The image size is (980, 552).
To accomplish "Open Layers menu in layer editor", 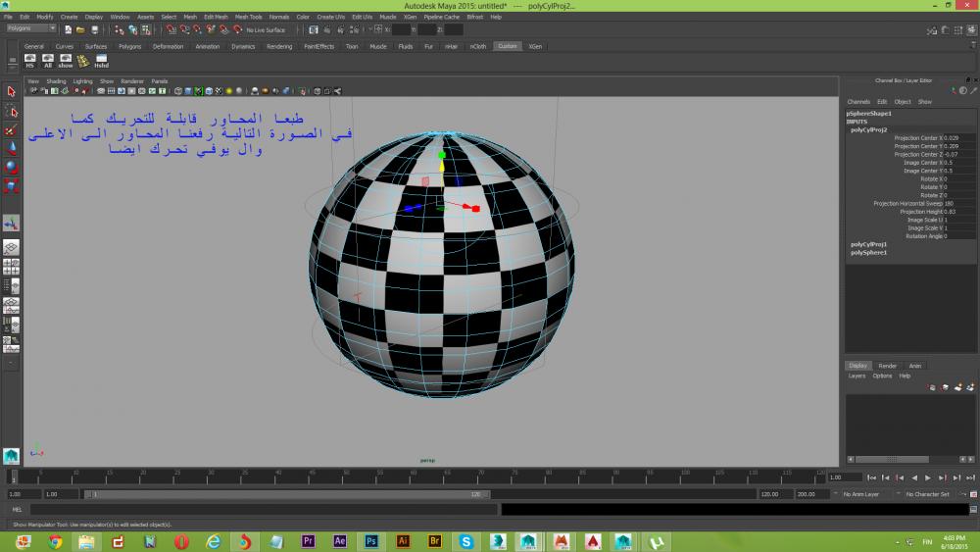I will coord(857,376).
